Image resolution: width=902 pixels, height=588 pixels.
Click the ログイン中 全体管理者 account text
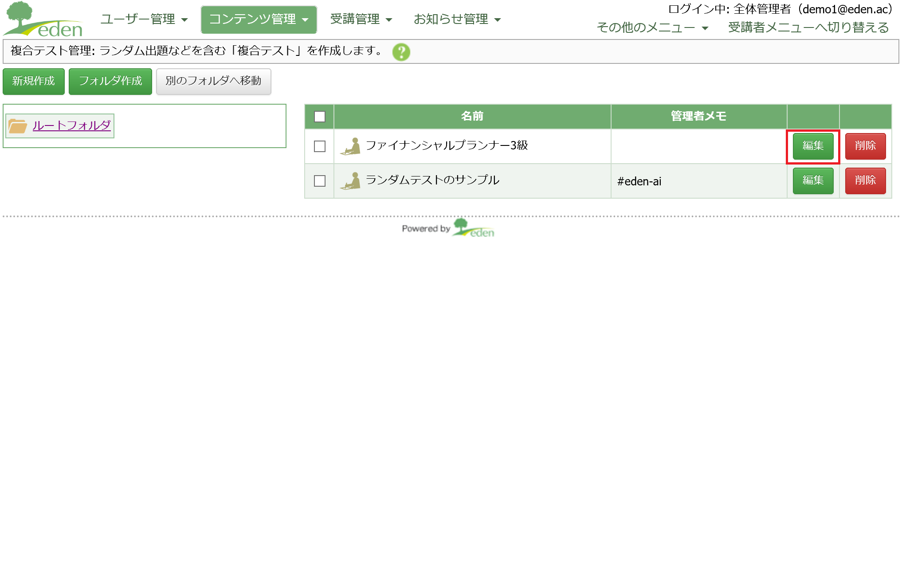pos(780,9)
